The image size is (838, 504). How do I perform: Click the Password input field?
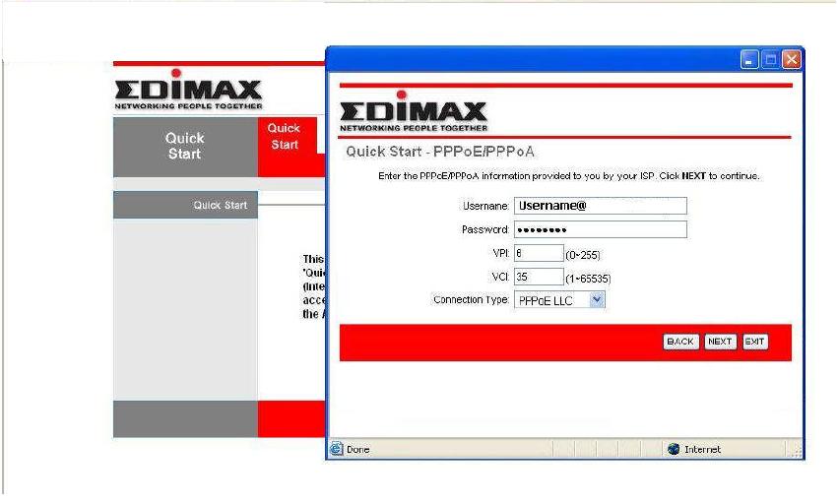point(600,229)
